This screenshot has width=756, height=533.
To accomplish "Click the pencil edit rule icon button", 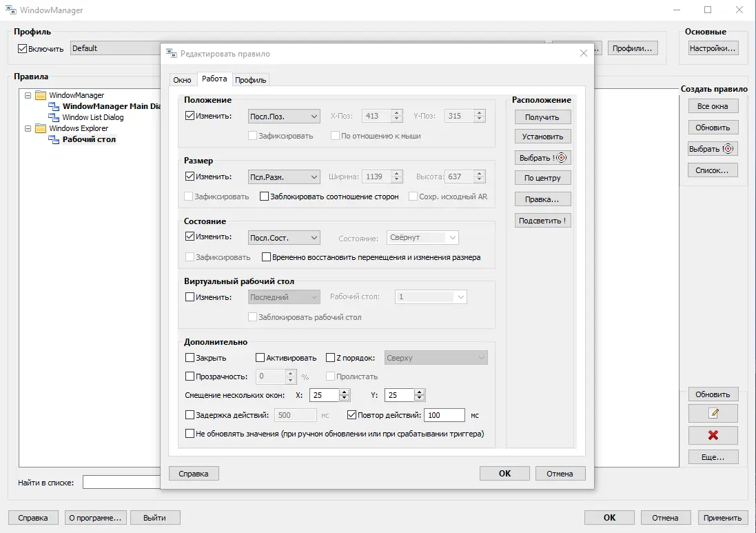I will [x=713, y=414].
